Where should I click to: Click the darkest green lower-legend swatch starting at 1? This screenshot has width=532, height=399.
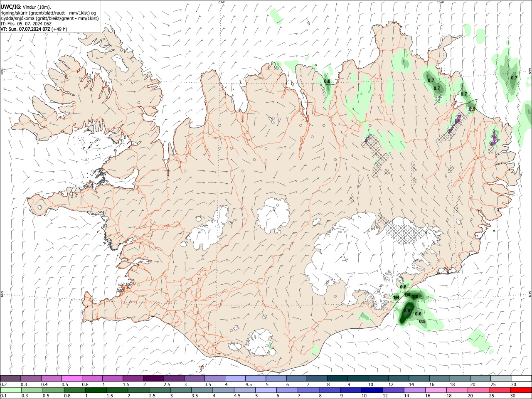[x=96, y=390]
